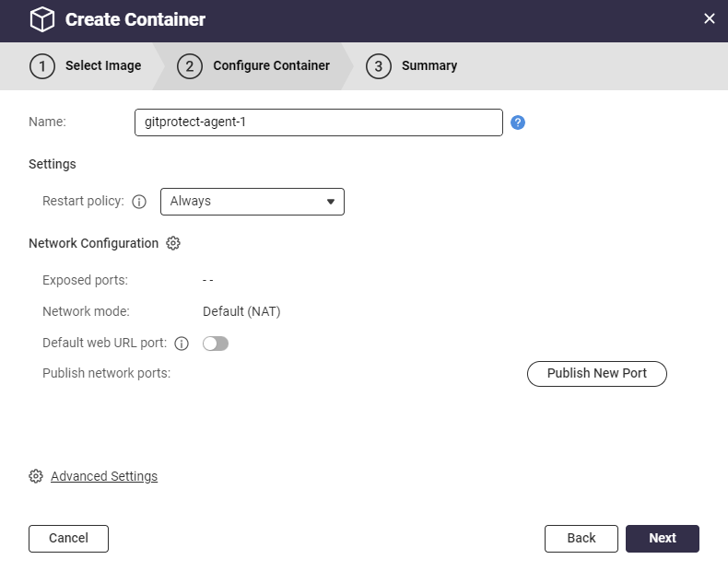
Task: Cancel the container creation
Action: (x=68, y=538)
